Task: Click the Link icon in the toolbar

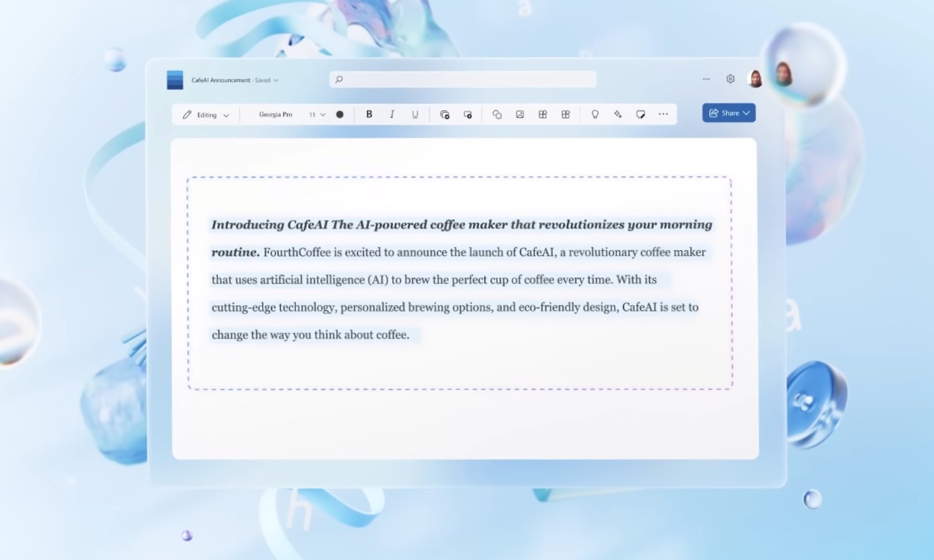Action: (x=498, y=114)
